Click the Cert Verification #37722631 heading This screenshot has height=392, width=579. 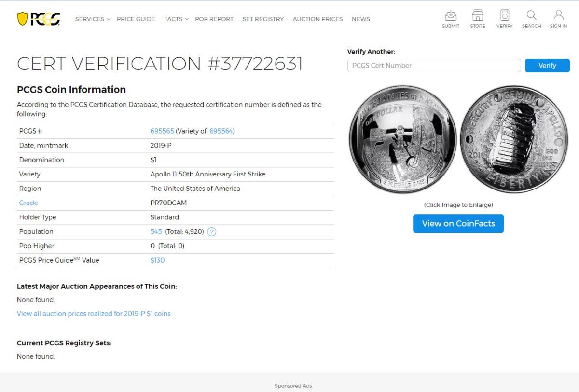[160, 64]
